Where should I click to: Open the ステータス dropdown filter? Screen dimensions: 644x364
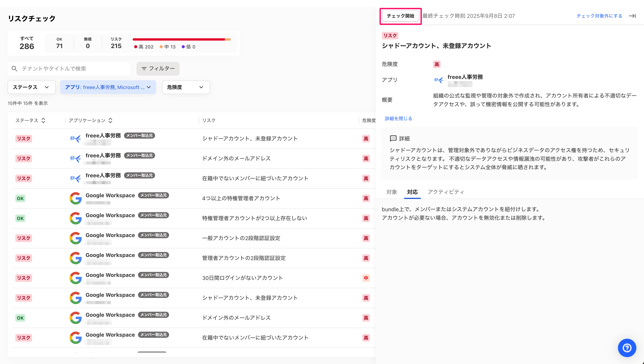coord(31,87)
